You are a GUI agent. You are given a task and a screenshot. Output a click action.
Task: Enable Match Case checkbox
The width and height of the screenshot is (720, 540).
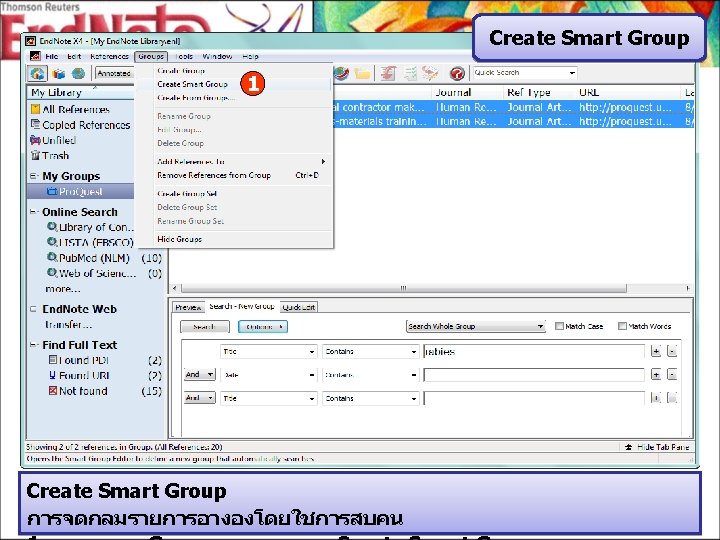click(x=559, y=326)
